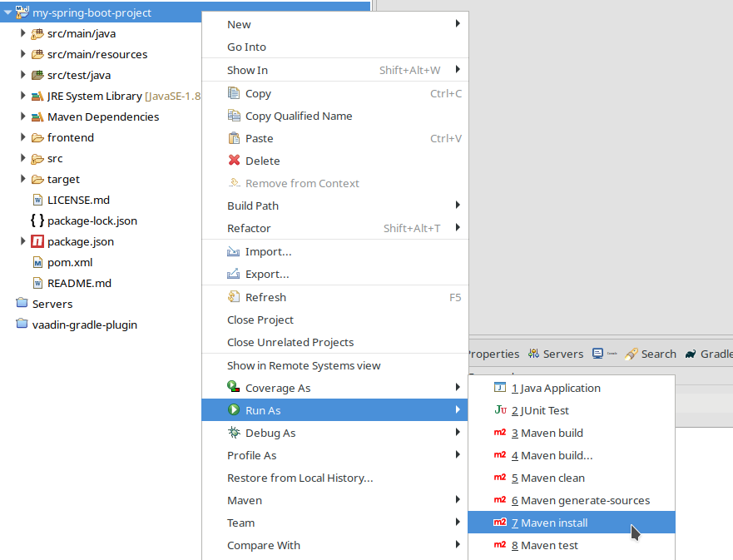Image resolution: width=733 pixels, height=560 pixels.
Task: Click the red Delete X icon
Action: (234, 161)
